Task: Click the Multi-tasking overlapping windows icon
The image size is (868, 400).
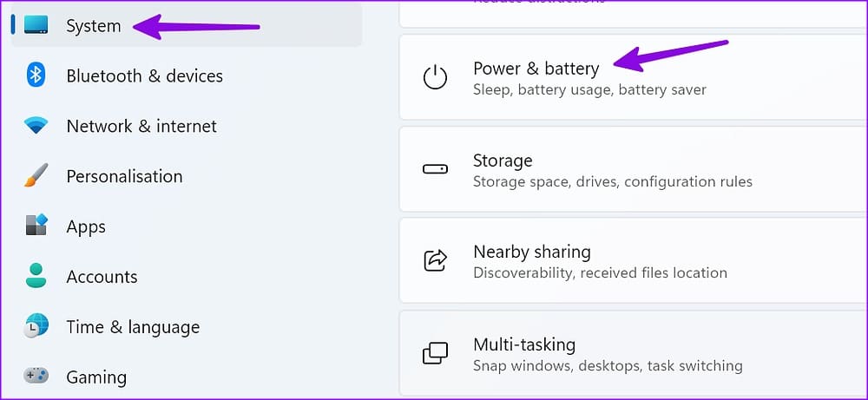Action: [435, 353]
